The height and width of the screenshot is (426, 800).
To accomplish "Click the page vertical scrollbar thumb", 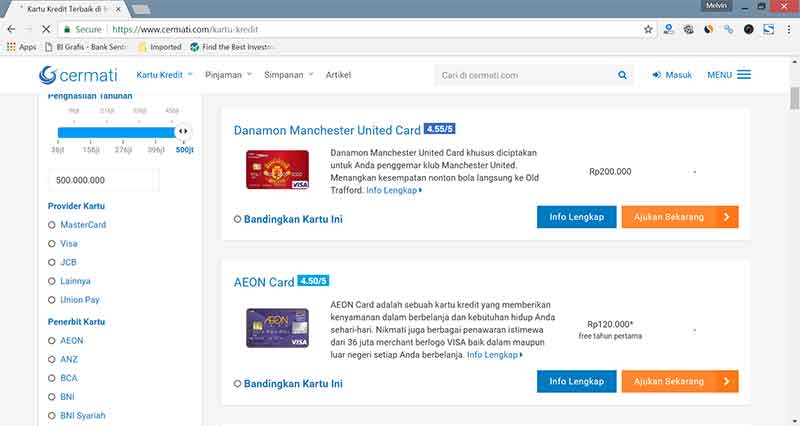I will point(794,98).
